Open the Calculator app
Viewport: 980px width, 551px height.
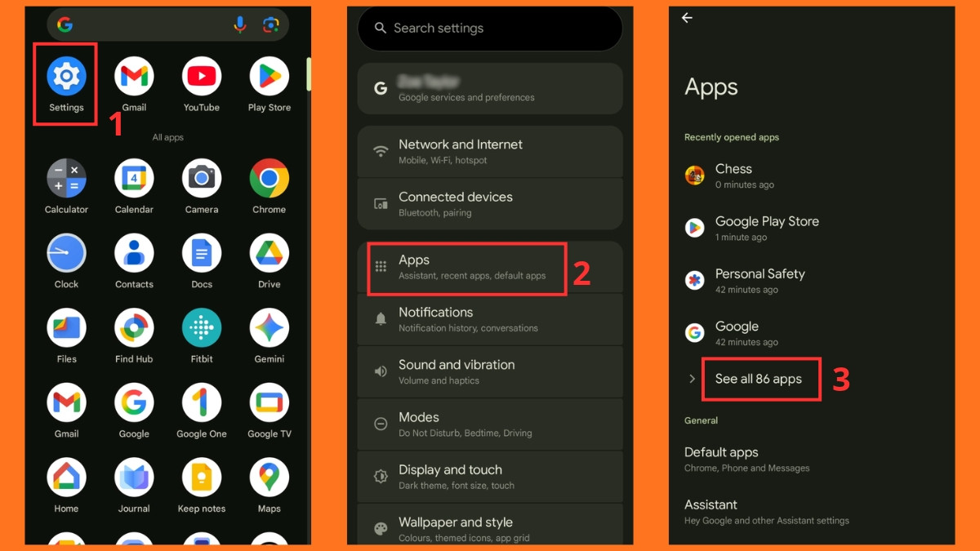click(x=66, y=179)
